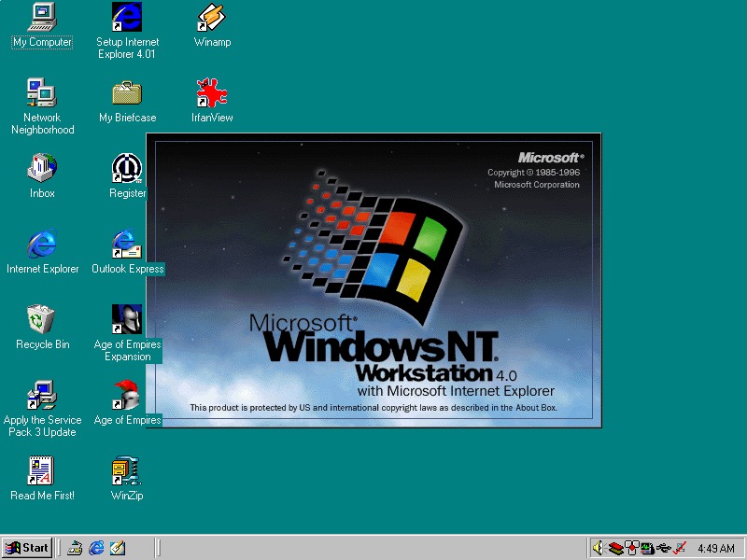Click the three-squares red dot tray icon

click(632, 548)
